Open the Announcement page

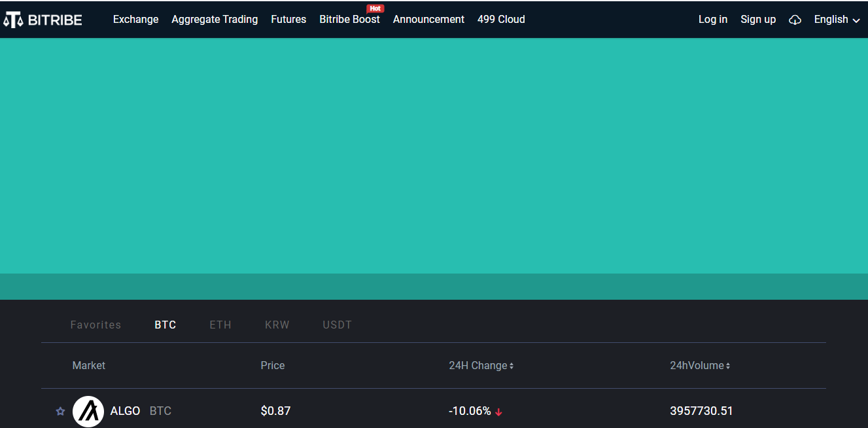[428, 20]
